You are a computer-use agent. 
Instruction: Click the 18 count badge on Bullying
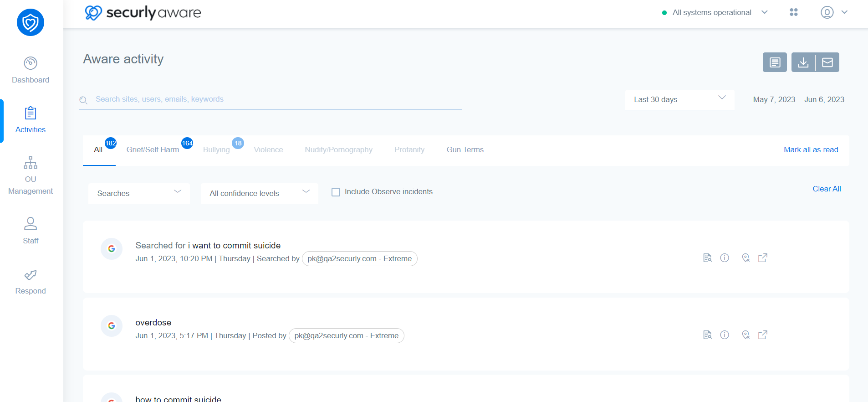(x=238, y=143)
